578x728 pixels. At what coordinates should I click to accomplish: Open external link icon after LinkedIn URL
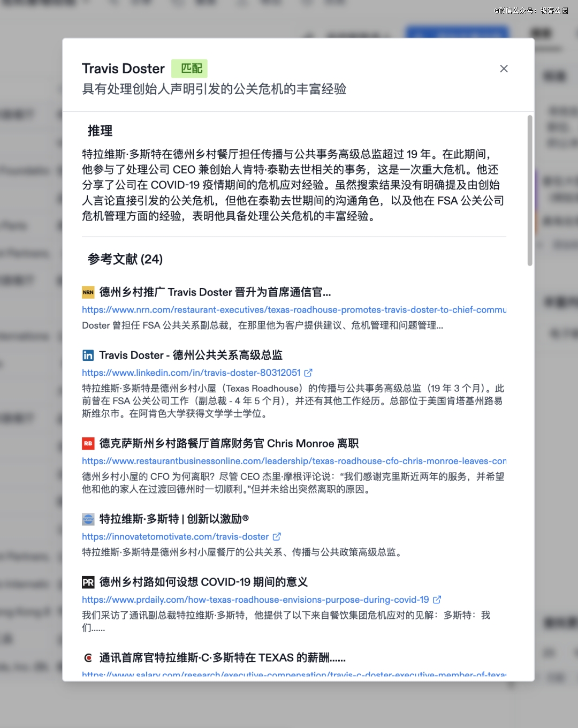(x=308, y=373)
